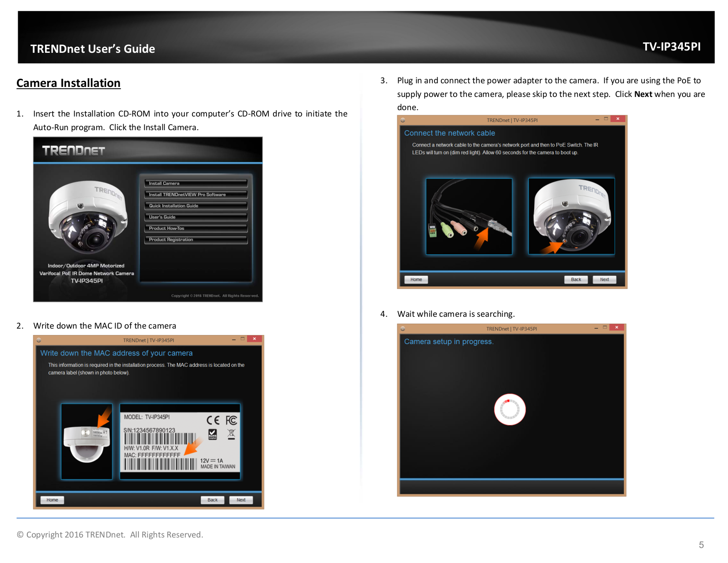Image resolution: width=728 pixels, height=563 pixels.
Task: Click the Camera Installation heading
Action: click(69, 83)
